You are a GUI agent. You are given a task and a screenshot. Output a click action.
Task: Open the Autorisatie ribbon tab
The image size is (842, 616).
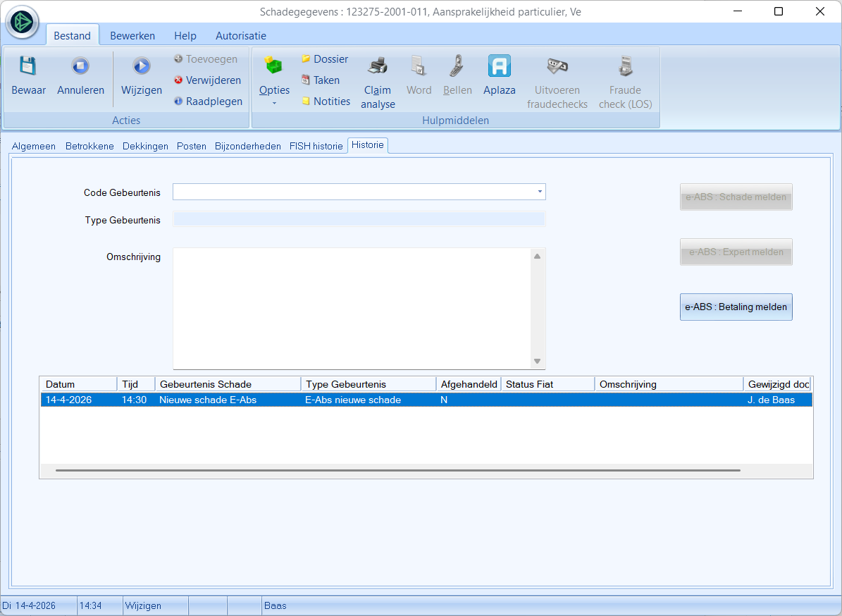click(x=241, y=35)
